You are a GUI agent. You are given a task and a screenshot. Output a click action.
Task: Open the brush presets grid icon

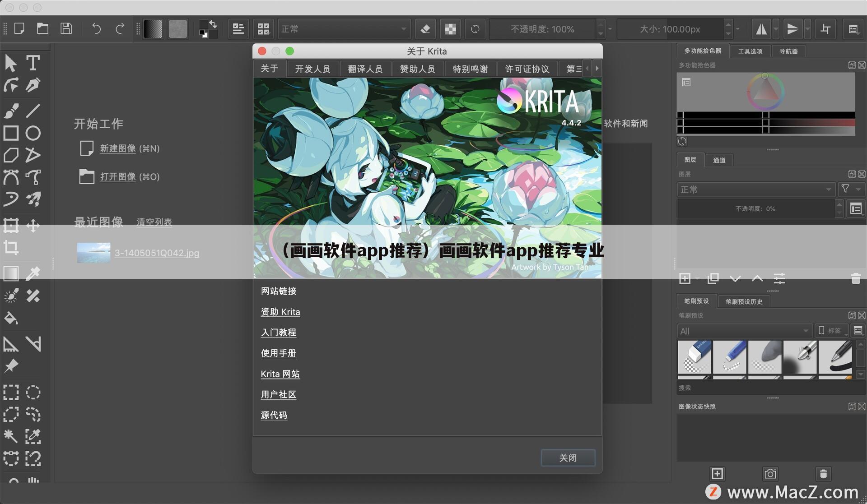[x=263, y=29]
